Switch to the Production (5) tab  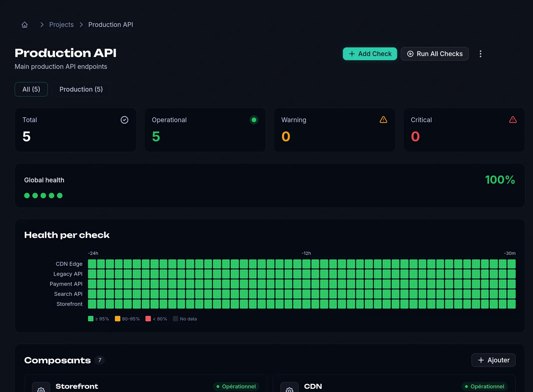pos(81,89)
